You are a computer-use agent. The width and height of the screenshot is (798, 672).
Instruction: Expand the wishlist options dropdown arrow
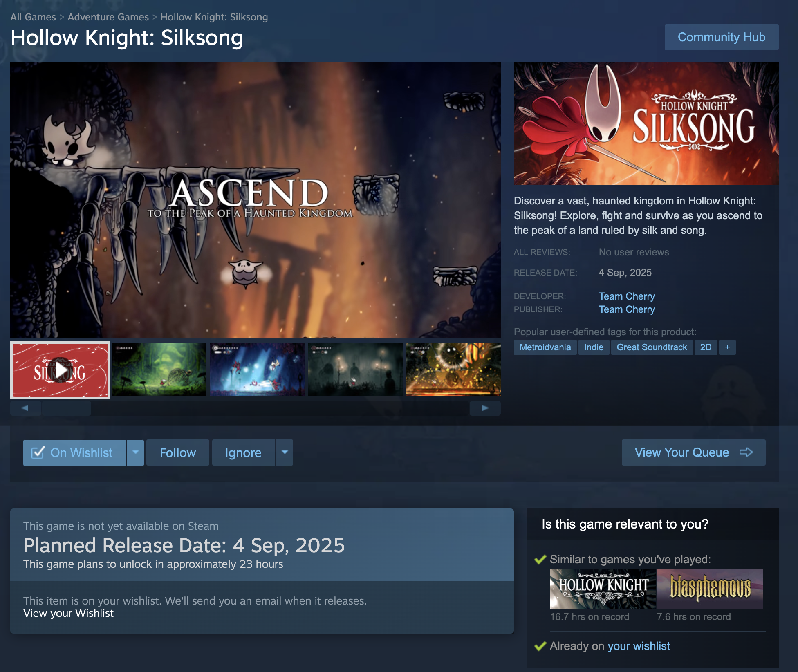point(135,452)
